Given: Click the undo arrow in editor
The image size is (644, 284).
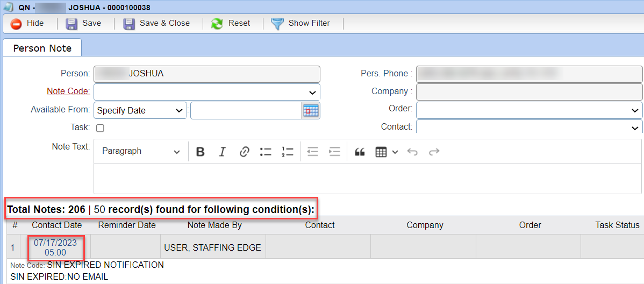Looking at the screenshot, I should (412, 152).
